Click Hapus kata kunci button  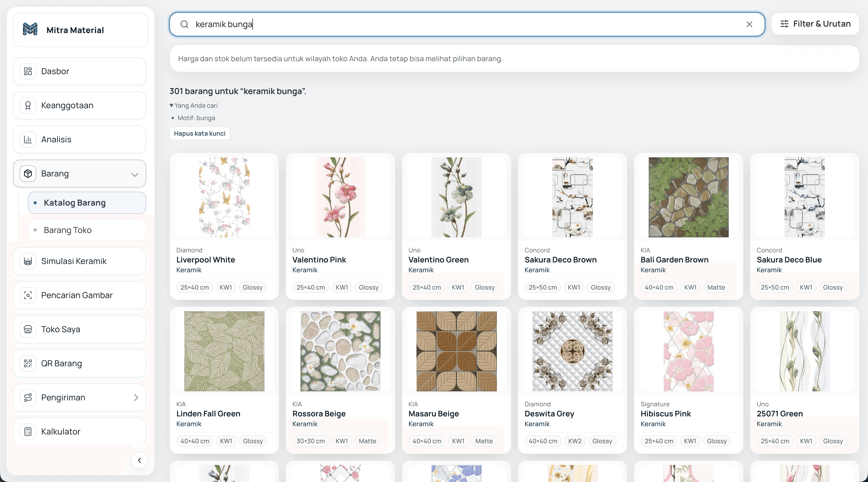point(199,133)
